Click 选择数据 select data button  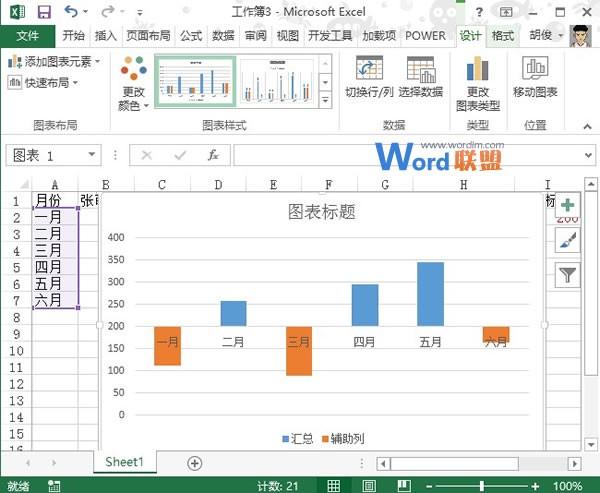421,77
